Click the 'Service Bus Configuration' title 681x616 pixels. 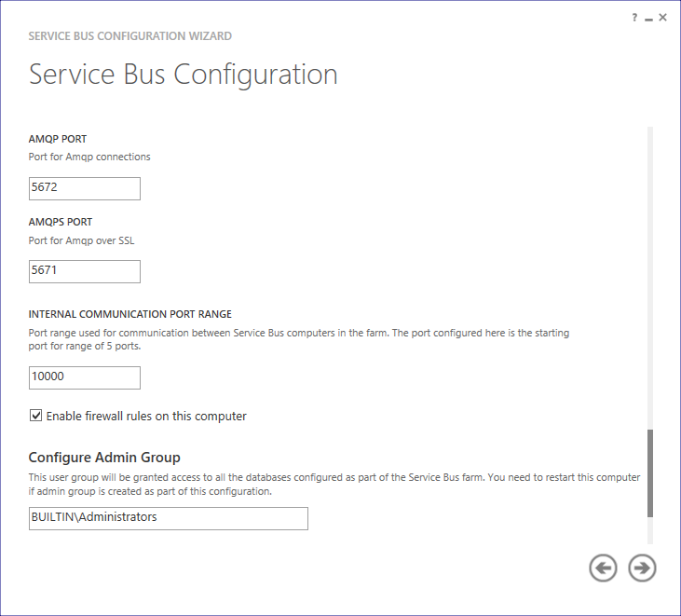(x=183, y=75)
